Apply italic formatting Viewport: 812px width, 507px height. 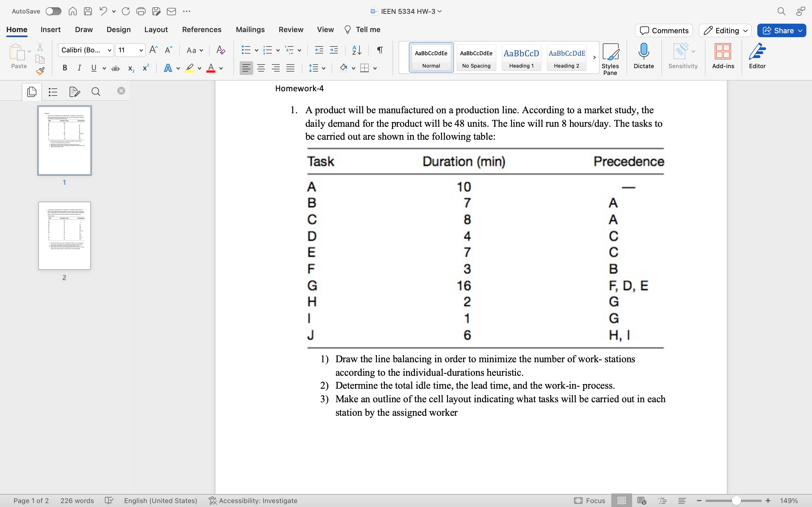[79, 68]
